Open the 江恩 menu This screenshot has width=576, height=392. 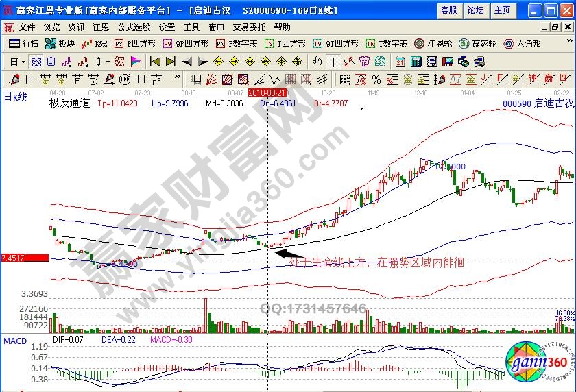[x=101, y=27]
